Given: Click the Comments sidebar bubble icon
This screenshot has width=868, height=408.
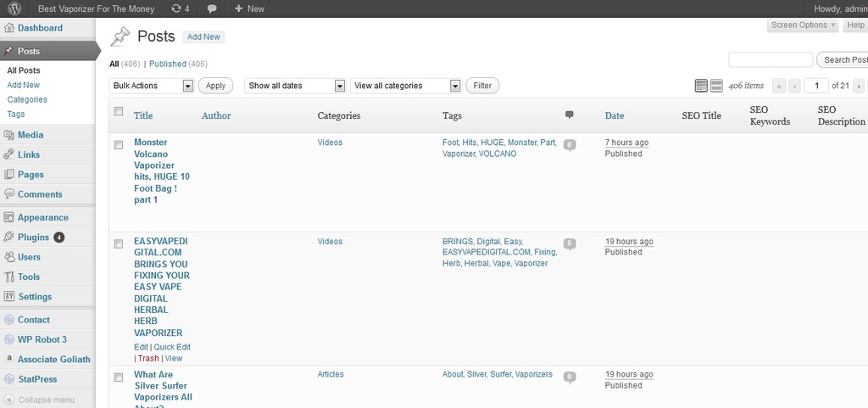Looking at the screenshot, I should coord(8,194).
